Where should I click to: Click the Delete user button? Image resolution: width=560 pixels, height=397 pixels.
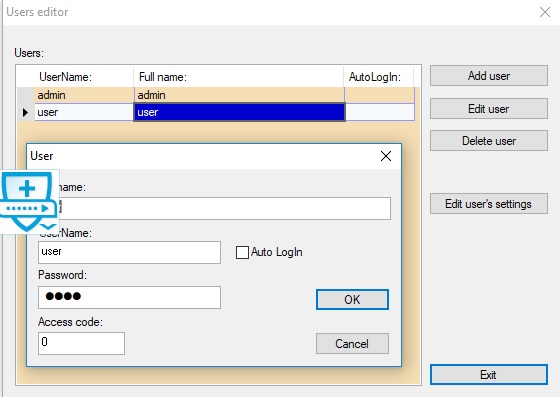pos(489,141)
